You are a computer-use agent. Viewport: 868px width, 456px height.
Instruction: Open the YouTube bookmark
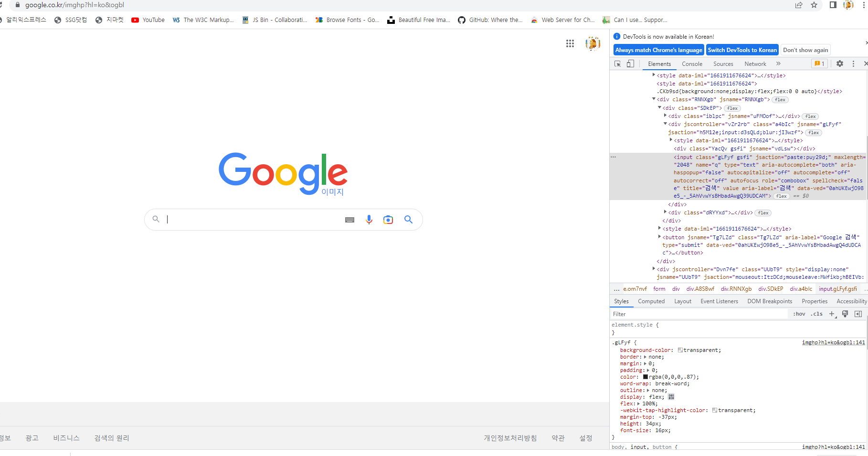[x=148, y=20]
